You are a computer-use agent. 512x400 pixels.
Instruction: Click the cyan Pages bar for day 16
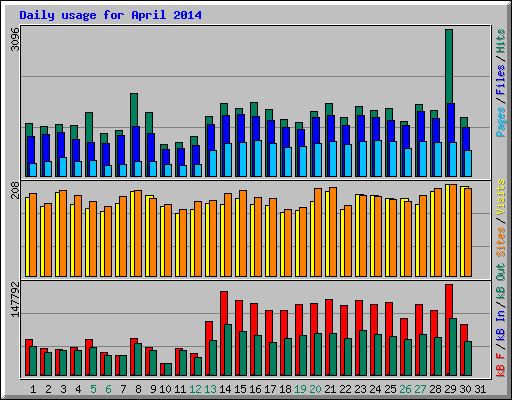tap(258, 158)
